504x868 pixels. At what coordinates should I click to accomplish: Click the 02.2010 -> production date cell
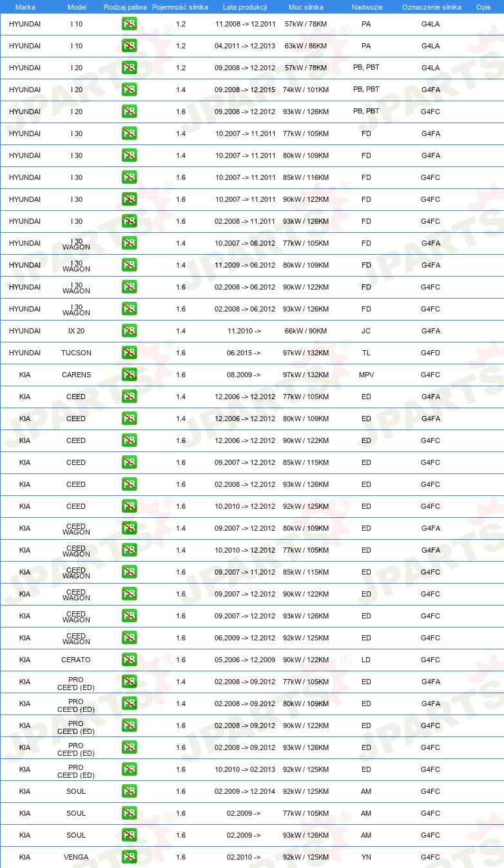point(244,857)
